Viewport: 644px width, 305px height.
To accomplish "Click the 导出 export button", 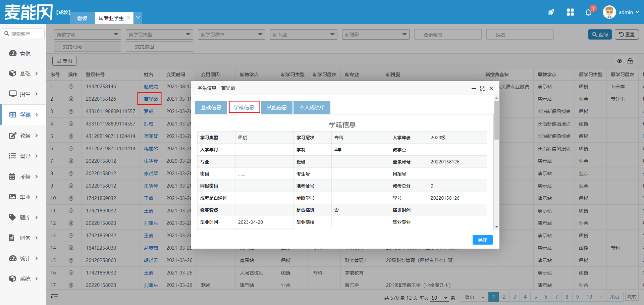I will pos(64,61).
